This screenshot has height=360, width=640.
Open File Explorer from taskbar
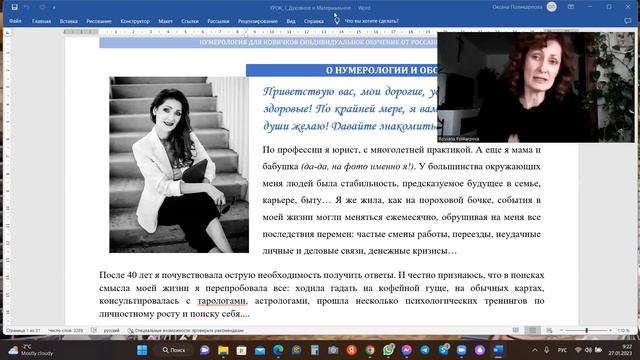click(223, 350)
